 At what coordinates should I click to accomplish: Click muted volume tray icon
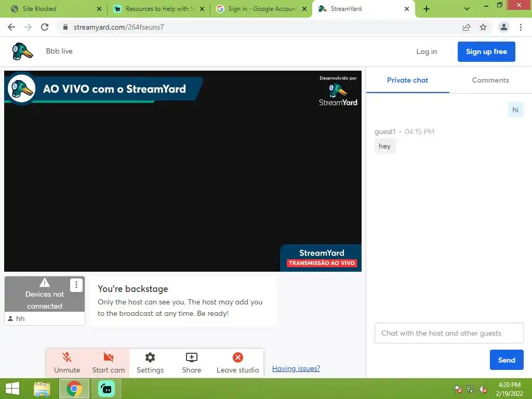tap(483, 389)
